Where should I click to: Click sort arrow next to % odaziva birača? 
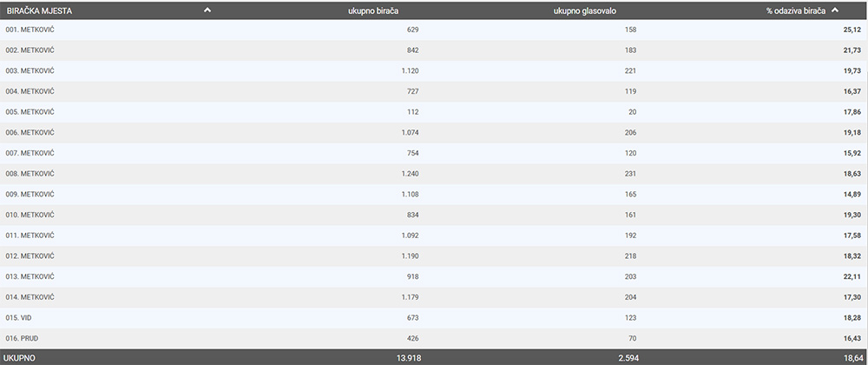(835, 10)
